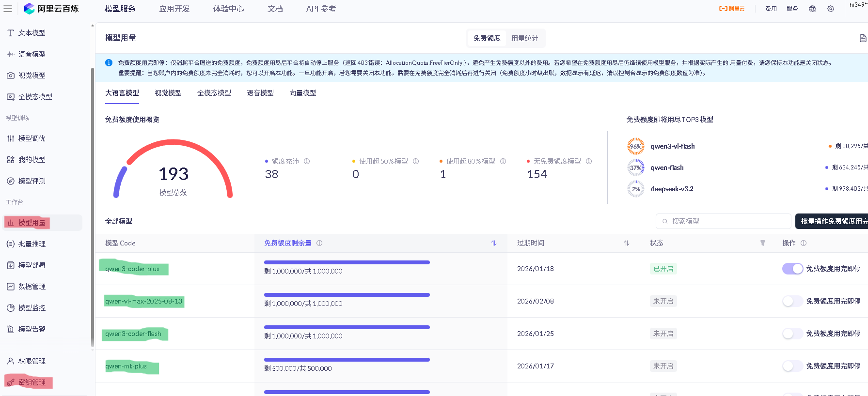Open 应用开发 top menu
Screen dimensions: 868x396
[174, 9]
